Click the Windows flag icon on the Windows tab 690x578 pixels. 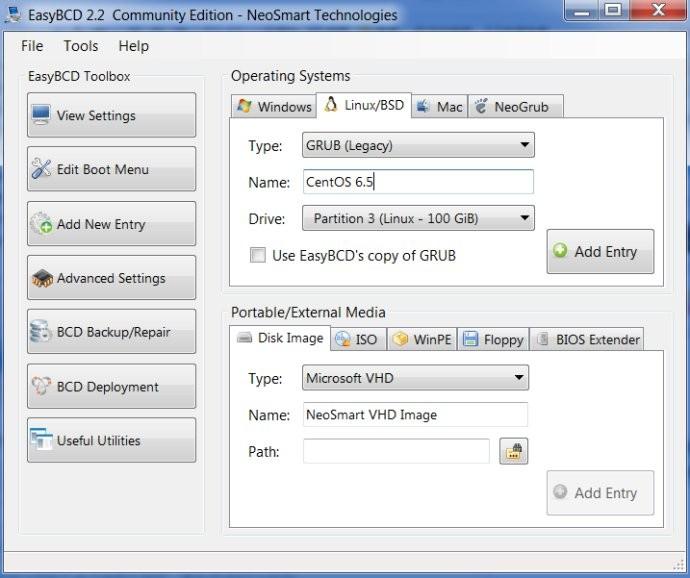tap(244, 106)
